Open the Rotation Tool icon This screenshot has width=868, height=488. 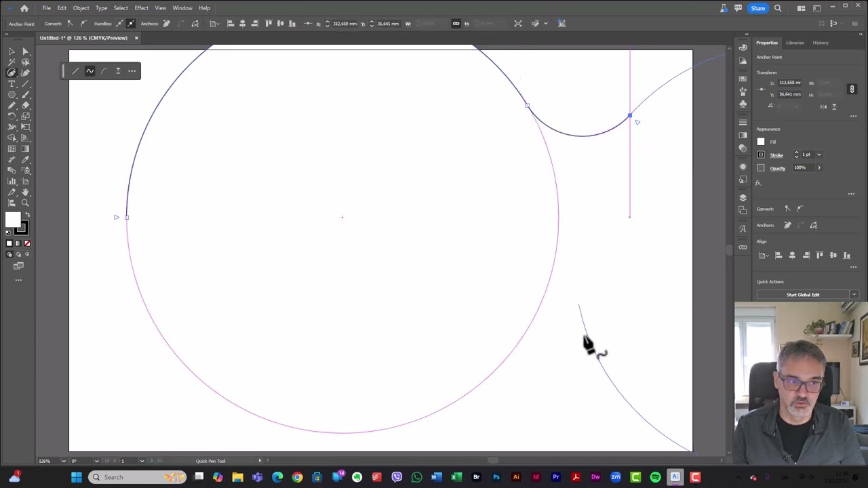coord(12,115)
